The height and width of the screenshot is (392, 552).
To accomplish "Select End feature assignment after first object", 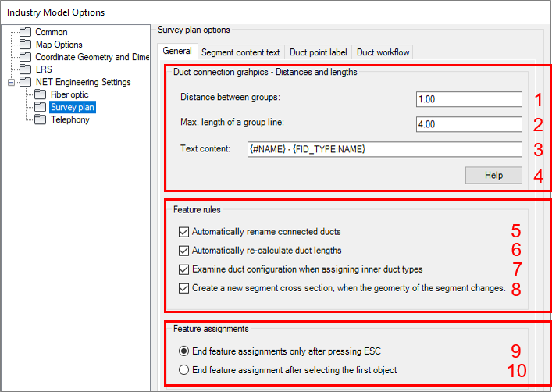I will pos(183,370).
